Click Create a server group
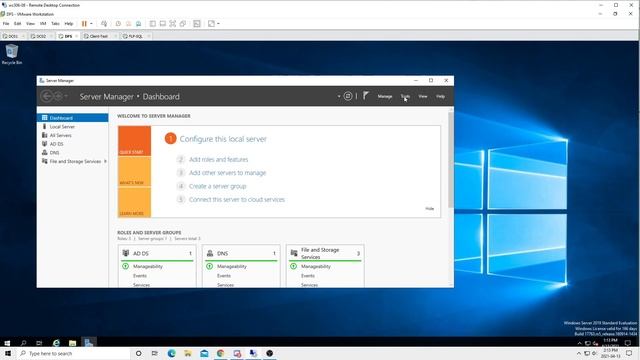The image size is (640, 360). 218,187
